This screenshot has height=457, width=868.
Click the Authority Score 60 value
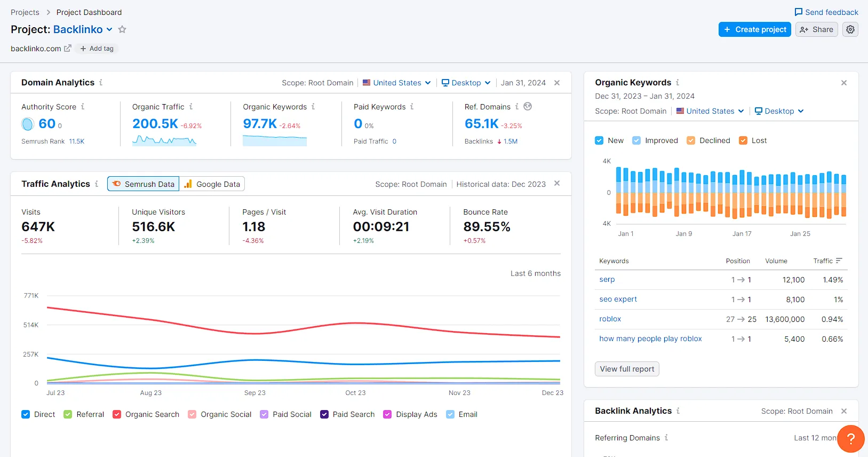coord(47,123)
